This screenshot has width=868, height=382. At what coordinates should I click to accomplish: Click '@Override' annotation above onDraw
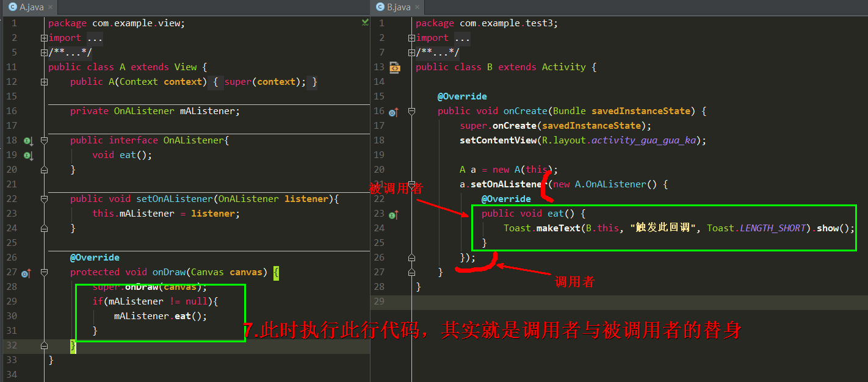point(95,258)
